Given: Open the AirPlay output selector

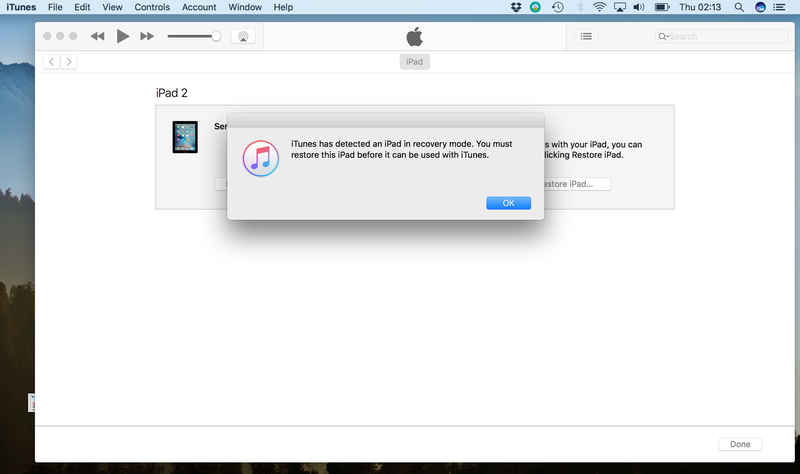Looking at the screenshot, I should (x=243, y=36).
